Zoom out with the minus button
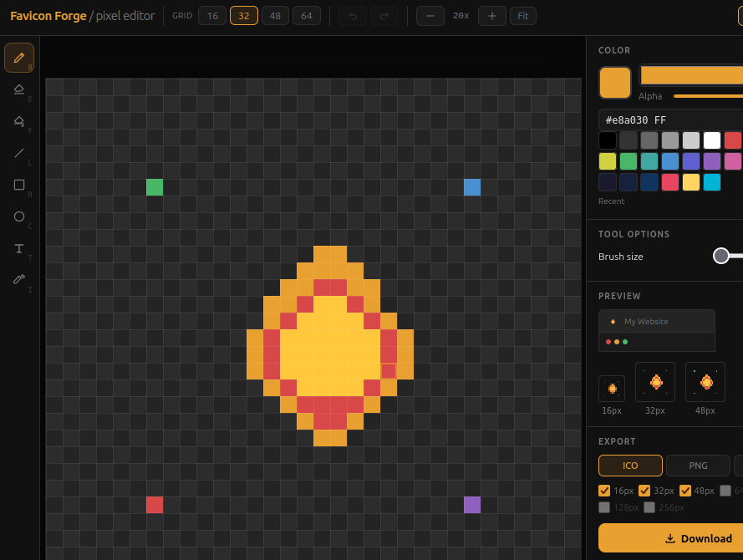This screenshot has width=743, height=560. tap(430, 16)
